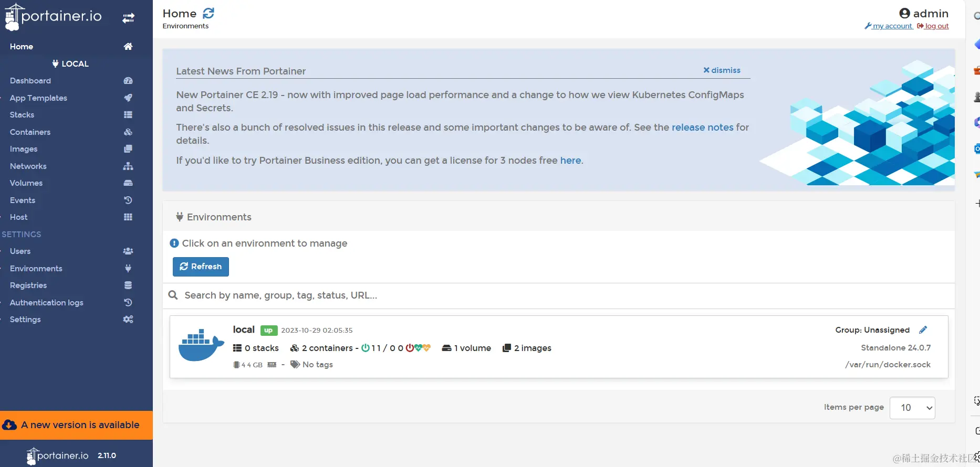Screen dimensions: 980x467
Task: Click the admin user avatar icon
Action: click(x=904, y=13)
